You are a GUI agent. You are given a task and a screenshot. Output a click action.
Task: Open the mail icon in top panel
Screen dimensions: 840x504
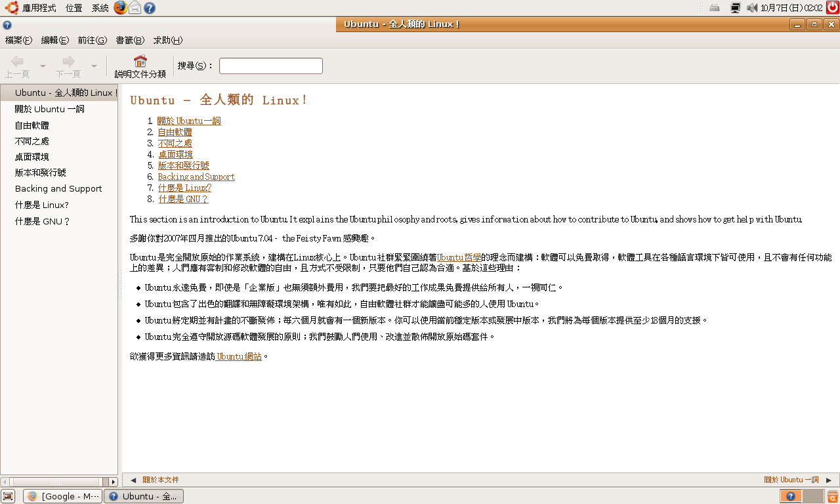pos(135,8)
